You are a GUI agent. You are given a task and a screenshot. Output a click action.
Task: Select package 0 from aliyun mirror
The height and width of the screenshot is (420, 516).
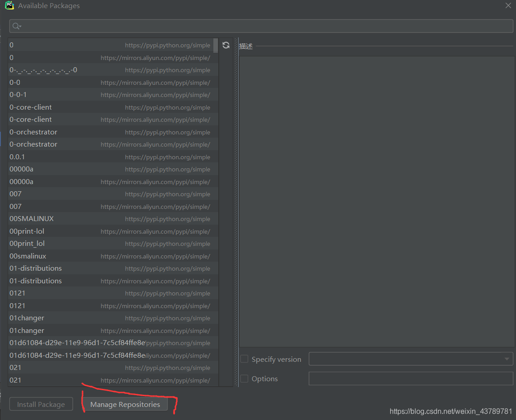(113, 58)
